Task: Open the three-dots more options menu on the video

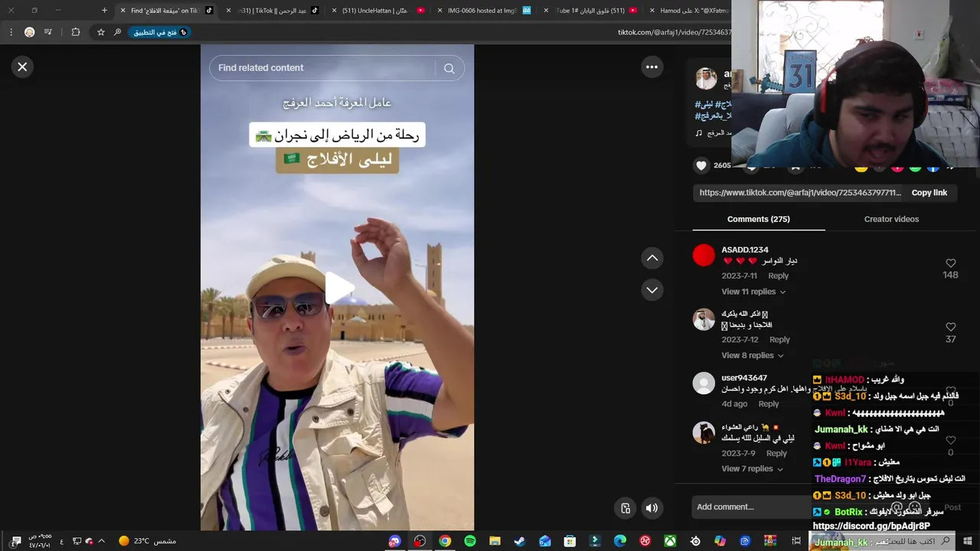Action: 652,67
